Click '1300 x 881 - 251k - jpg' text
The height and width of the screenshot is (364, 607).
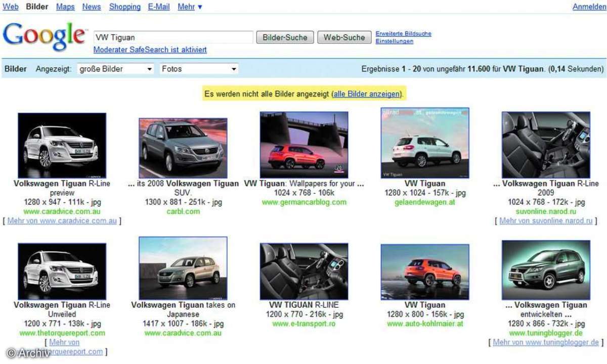183,202
